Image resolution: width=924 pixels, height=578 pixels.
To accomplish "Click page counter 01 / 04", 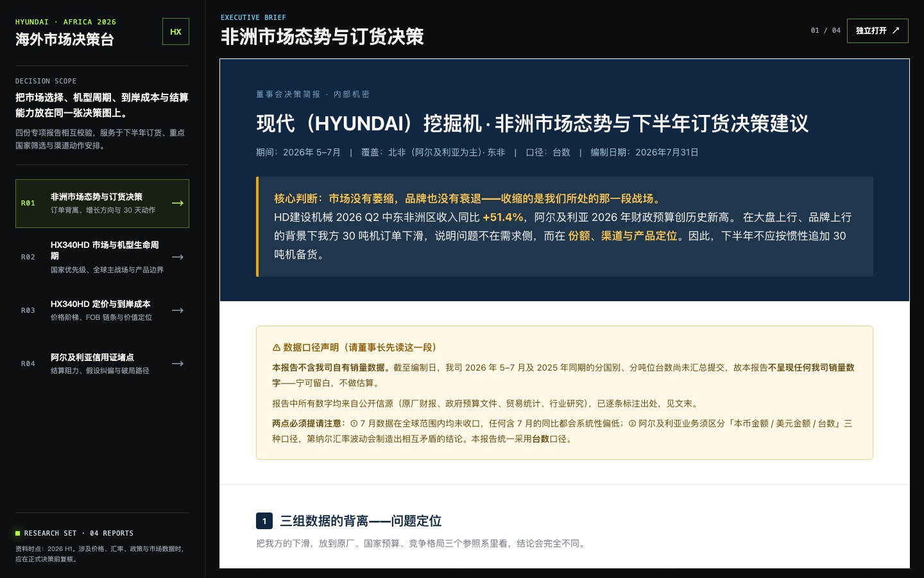I will (825, 30).
